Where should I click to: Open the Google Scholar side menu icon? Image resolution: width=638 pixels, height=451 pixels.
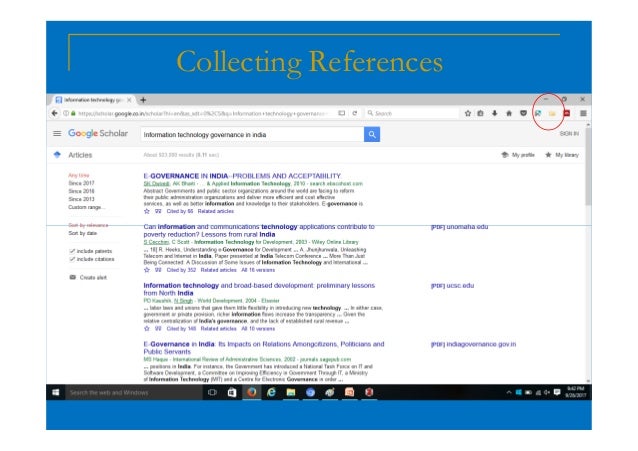click(x=57, y=134)
